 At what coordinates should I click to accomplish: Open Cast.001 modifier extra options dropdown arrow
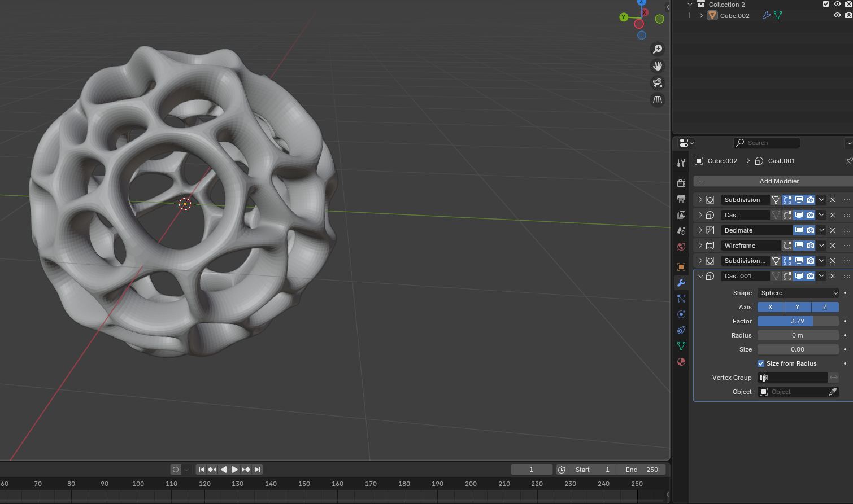point(821,276)
